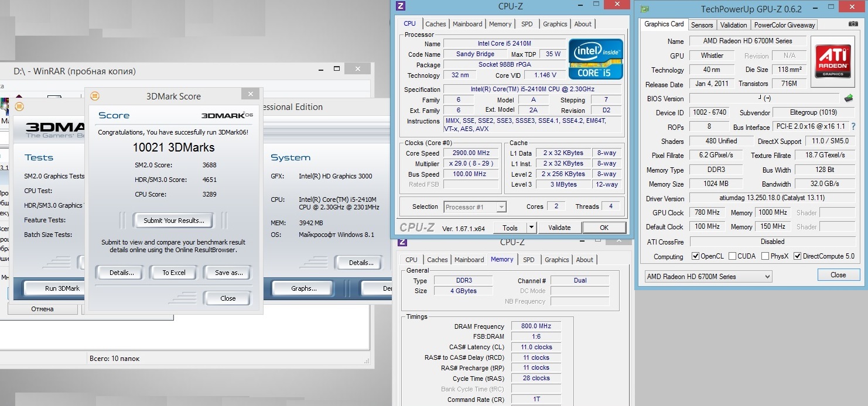Toggle the PhysX checkbox
The height and width of the screenshot is (406, 868).
[x=765, y=256]
